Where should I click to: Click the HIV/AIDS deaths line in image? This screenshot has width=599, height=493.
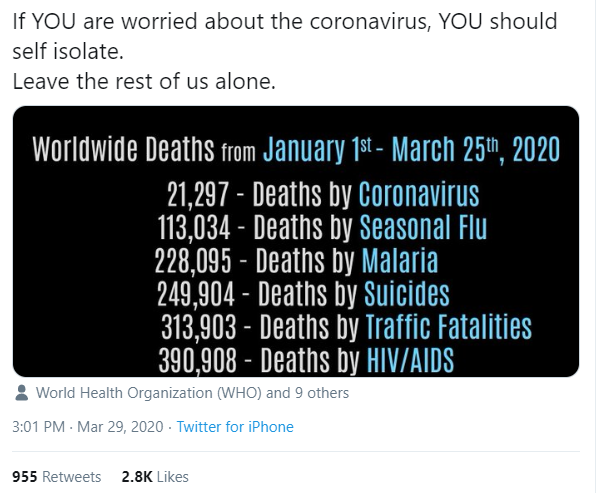pos(306,360)
